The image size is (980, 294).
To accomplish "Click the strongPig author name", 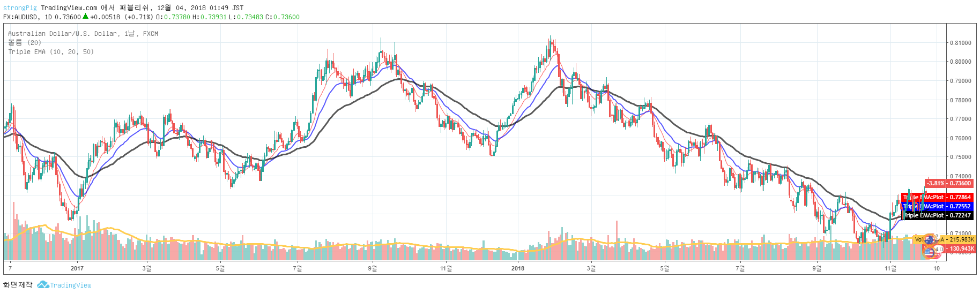I will click(20, 7).
